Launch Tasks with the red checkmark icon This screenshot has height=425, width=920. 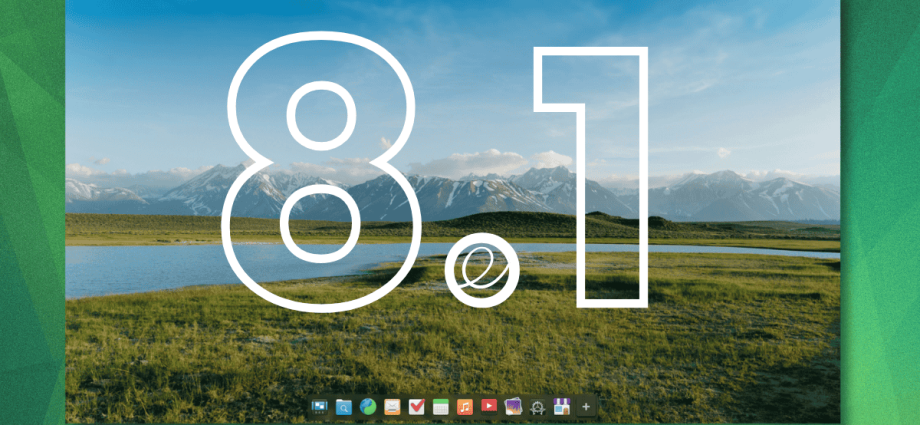coord(417,406)
